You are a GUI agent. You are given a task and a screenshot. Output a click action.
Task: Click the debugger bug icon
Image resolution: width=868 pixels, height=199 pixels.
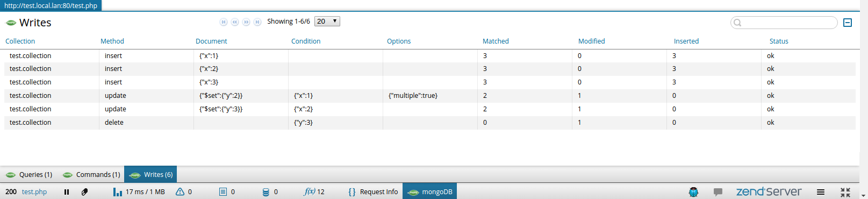click(x=694, y=192)
